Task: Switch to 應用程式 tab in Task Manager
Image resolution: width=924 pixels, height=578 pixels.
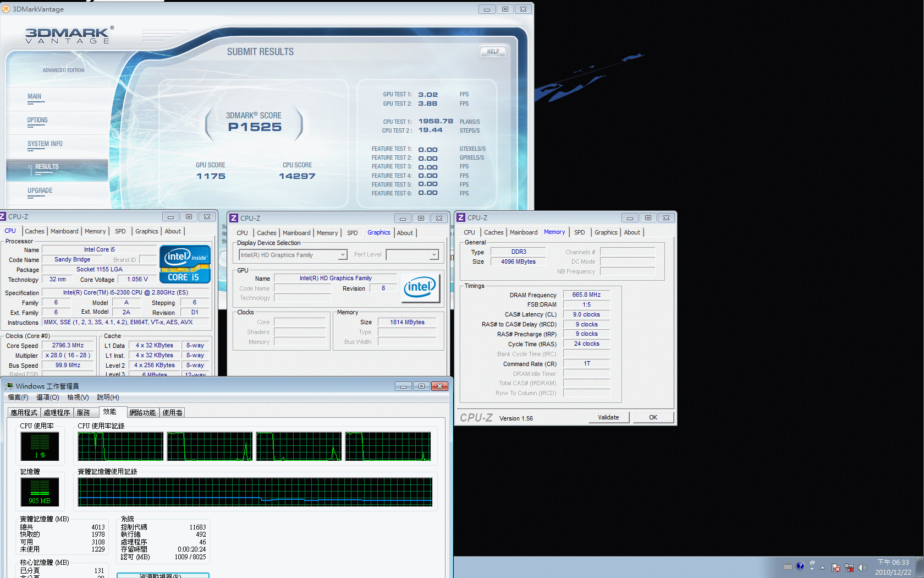Action: [x=24, y=412]
